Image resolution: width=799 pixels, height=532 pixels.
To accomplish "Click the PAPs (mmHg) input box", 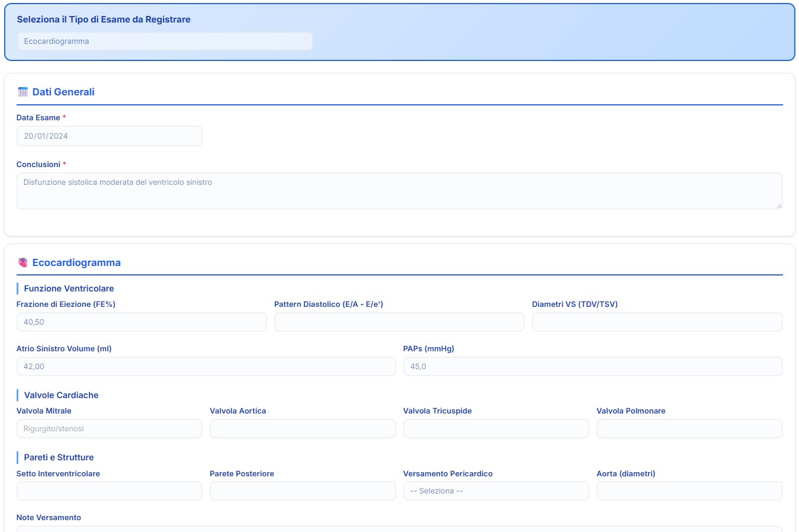I will pos(592,367).
